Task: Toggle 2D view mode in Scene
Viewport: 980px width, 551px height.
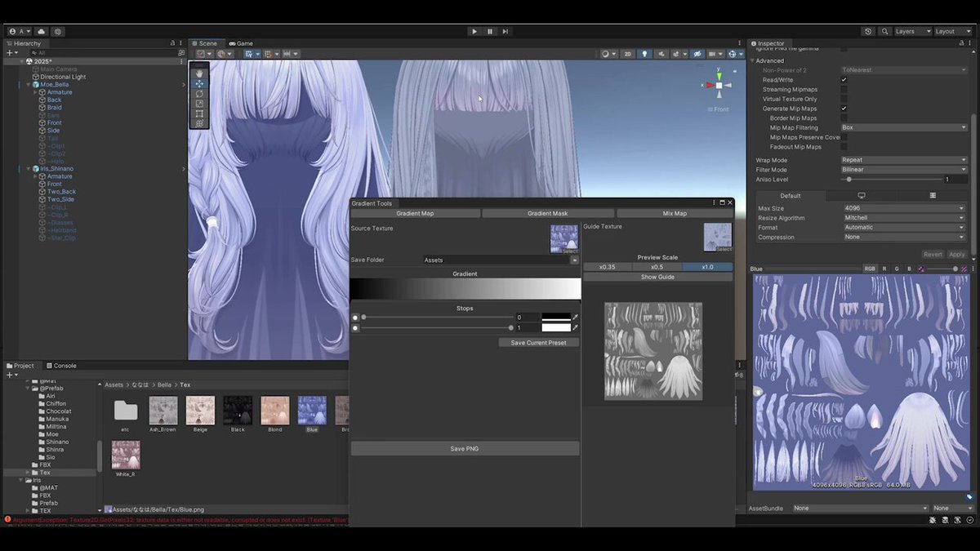Action: click(x=628, y=54)
